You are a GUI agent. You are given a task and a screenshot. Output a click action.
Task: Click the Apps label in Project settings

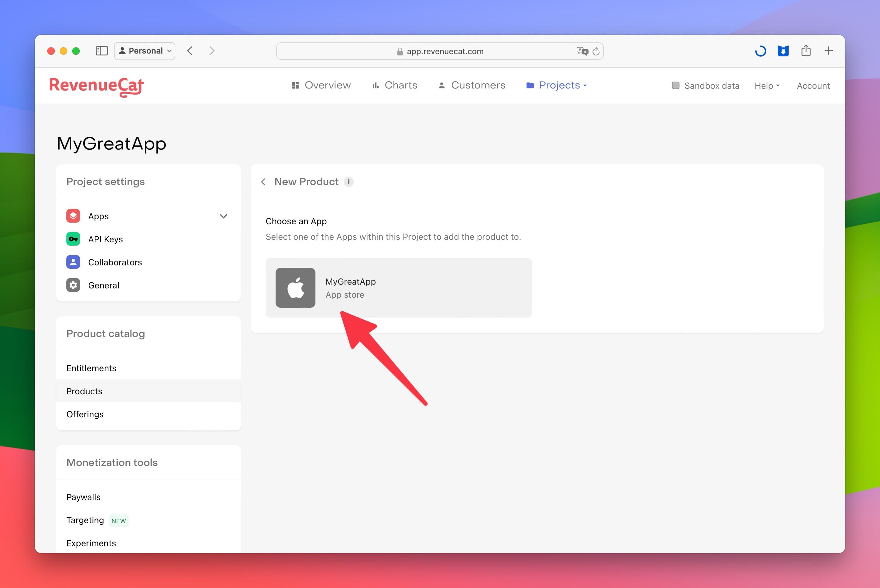[98, 216]
